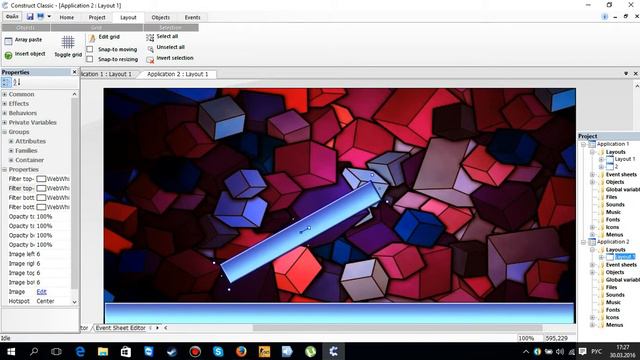Close the Properties panel
The height and width of the screenshot is (360, 640).
click(x=74, y=72)
